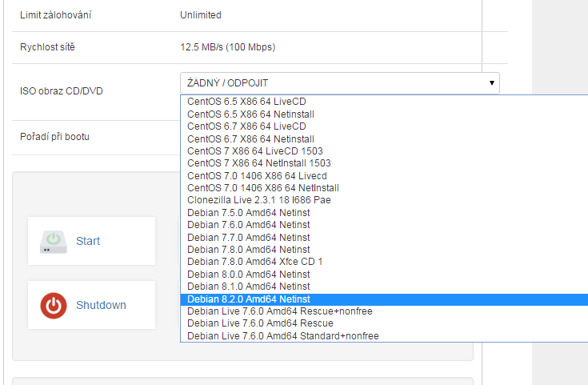This screenshot has width=588, height=385.
Task: Choose CentOS 6.7 X86 64 Netinstall
Action: pyautogui.click(x=250, y=138)
